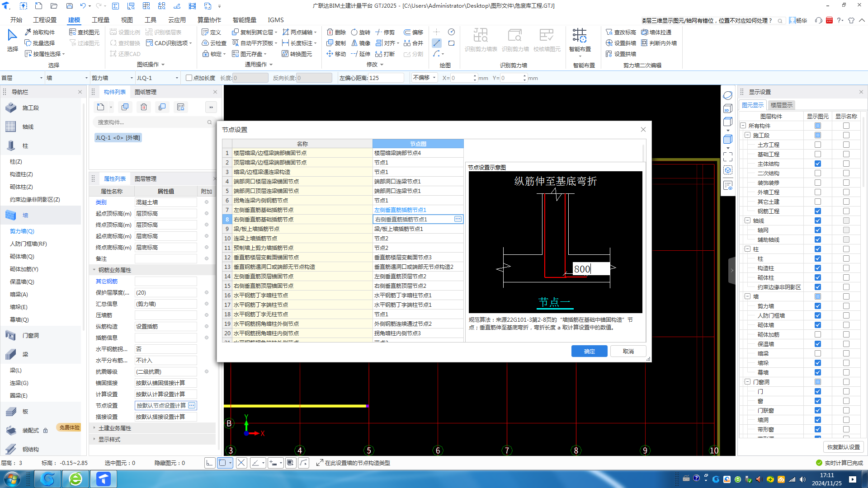Viewport: 868px width, 488px height.
Task: Open the JLQ-1 component dropdown
Action: (157, 78)
